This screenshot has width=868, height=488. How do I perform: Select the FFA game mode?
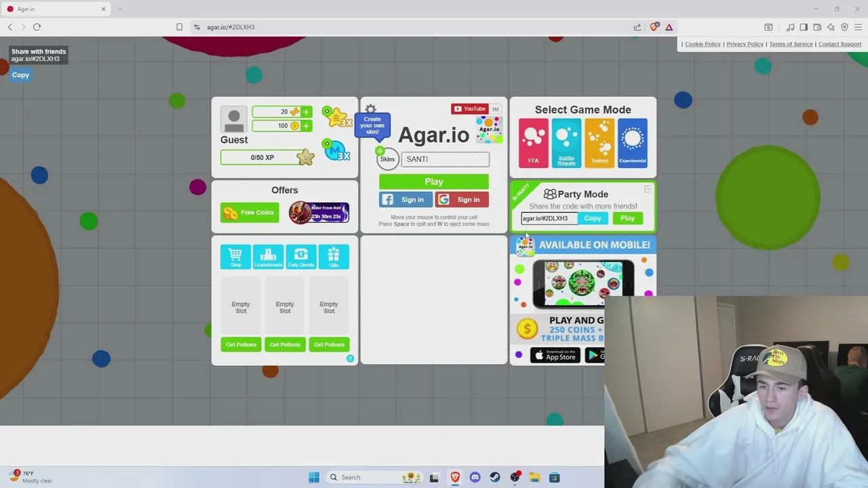pyautogui.click(x=533, y=143)
